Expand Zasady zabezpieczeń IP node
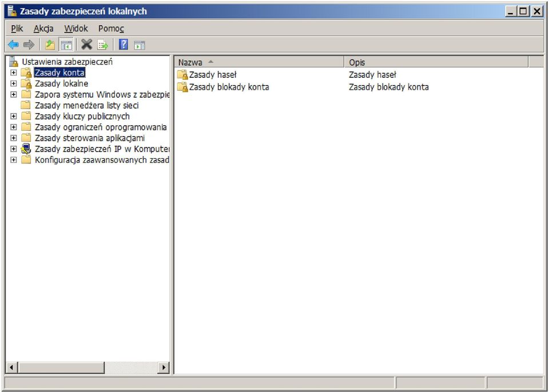 coord(13,149)
